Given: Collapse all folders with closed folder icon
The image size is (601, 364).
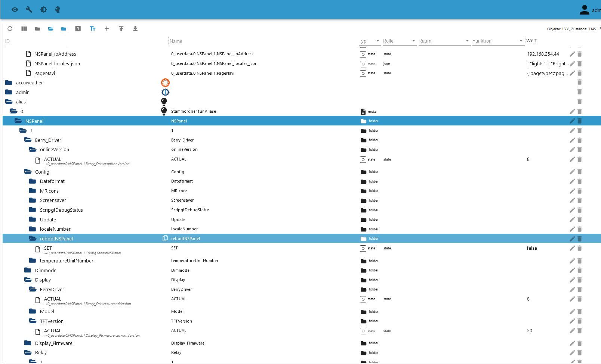Looking at the screenshot, I should [37, 29].
